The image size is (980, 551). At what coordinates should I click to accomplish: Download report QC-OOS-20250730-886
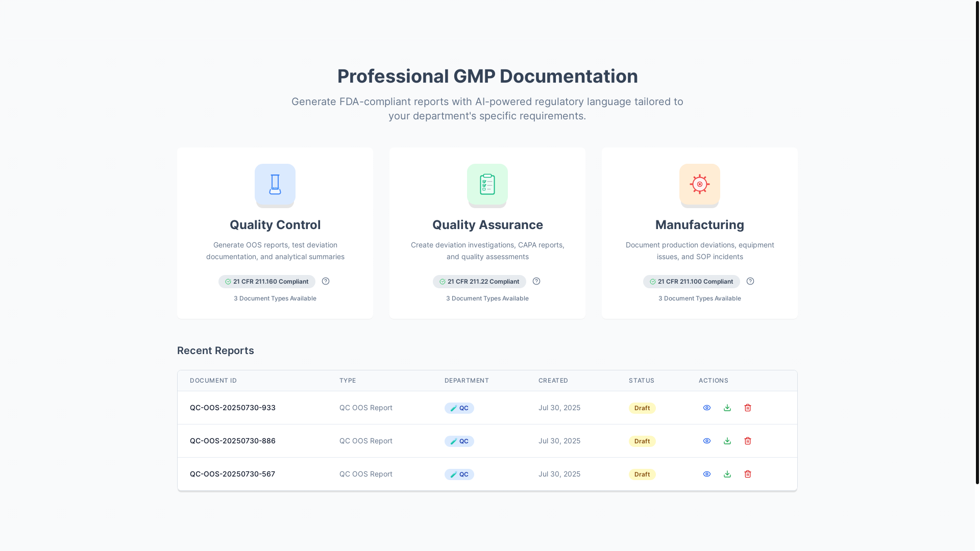[727, 441]
